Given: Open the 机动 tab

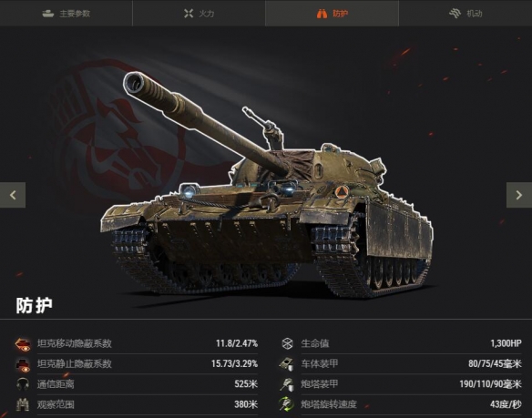Looking at the screenshot, I should pos(465,14).
